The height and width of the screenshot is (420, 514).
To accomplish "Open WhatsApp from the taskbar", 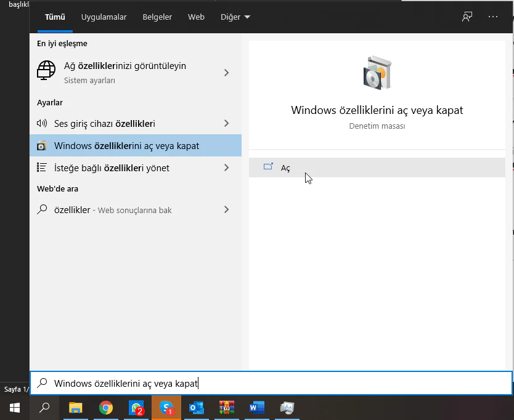I will (x=136, y=408).
